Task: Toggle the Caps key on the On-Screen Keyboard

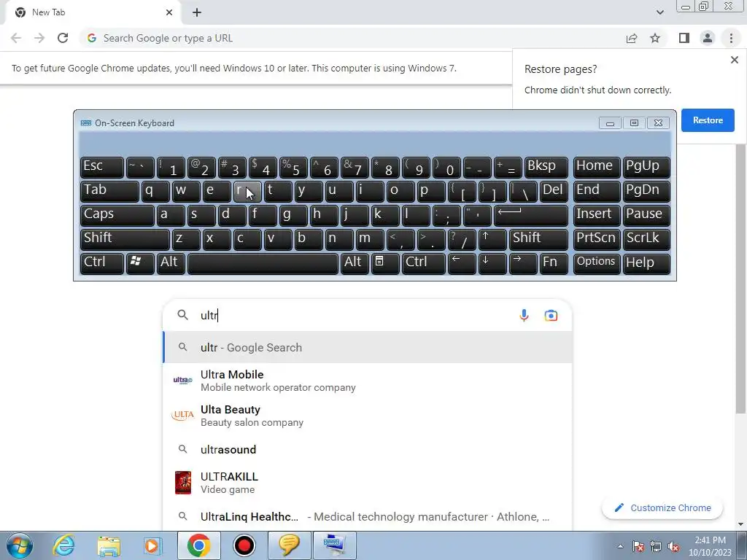Action: click(x=117, y=214)
